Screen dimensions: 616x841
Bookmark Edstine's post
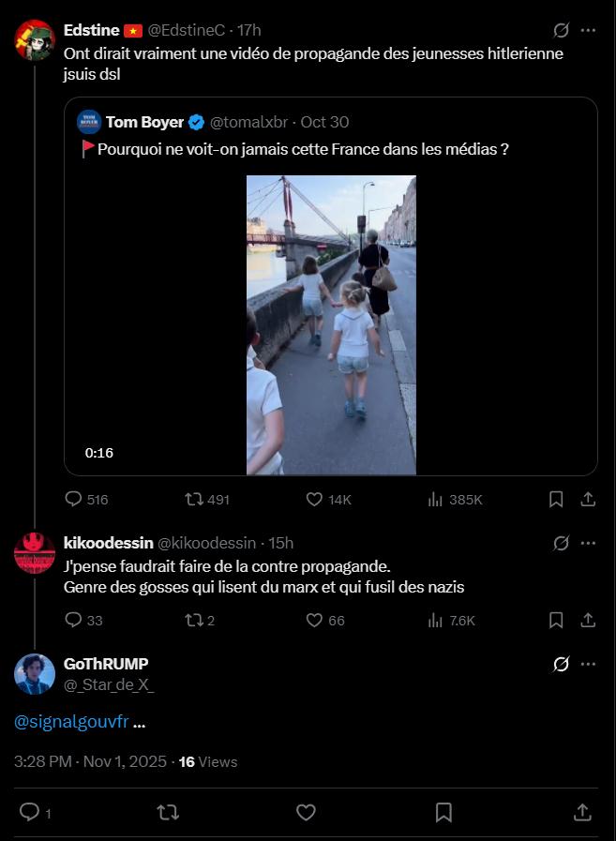[556, 500]
